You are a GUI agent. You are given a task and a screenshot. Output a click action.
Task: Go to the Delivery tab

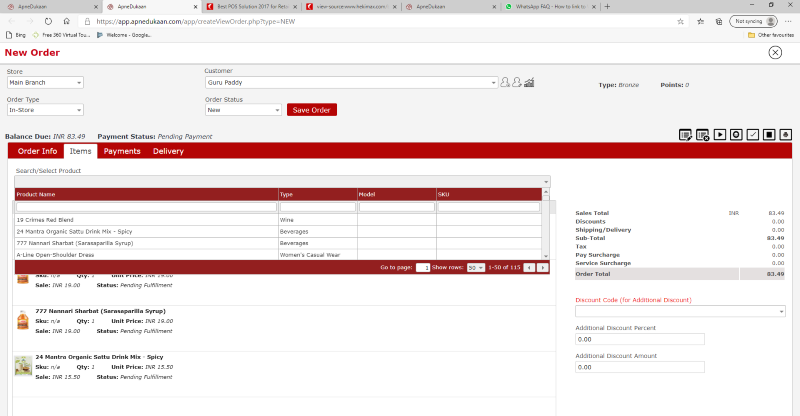pos(168,151)
